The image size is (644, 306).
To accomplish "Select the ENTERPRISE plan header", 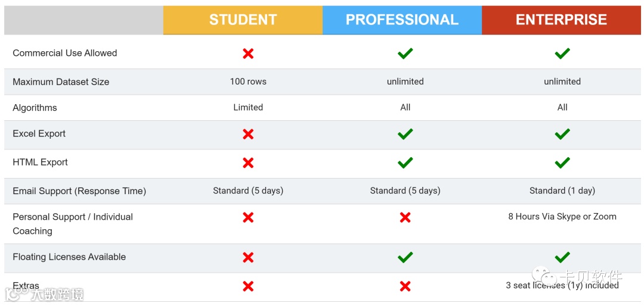I will coord(561,20).
